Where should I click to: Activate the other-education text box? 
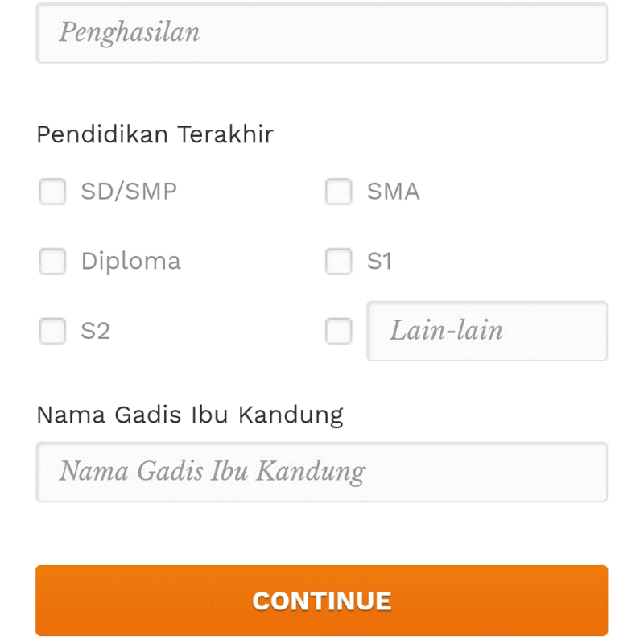(x=487, y=331)
